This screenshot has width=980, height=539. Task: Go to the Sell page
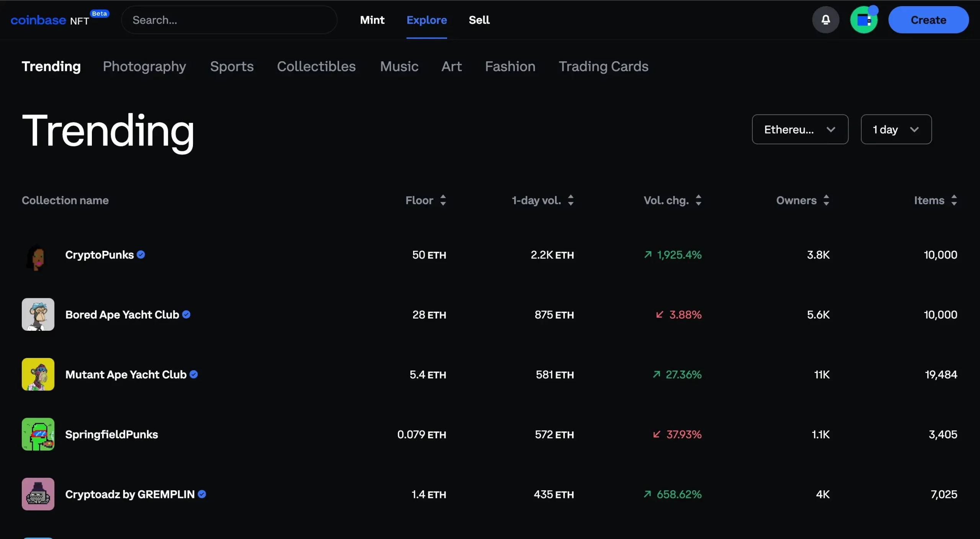coord(479,20)
